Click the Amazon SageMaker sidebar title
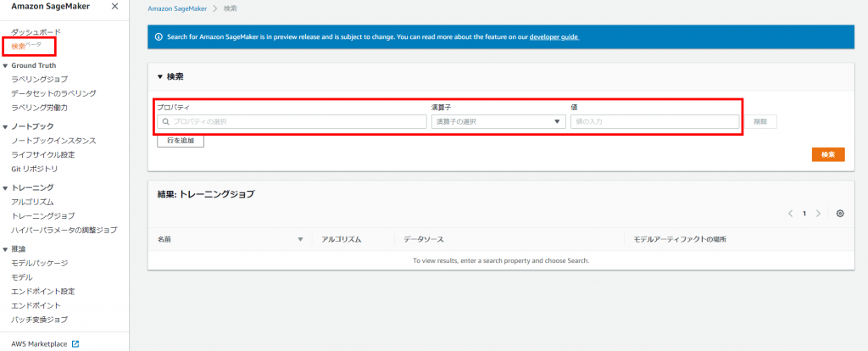Image resolution: width=868 pixels, height=351 pixels. [50, 7]
